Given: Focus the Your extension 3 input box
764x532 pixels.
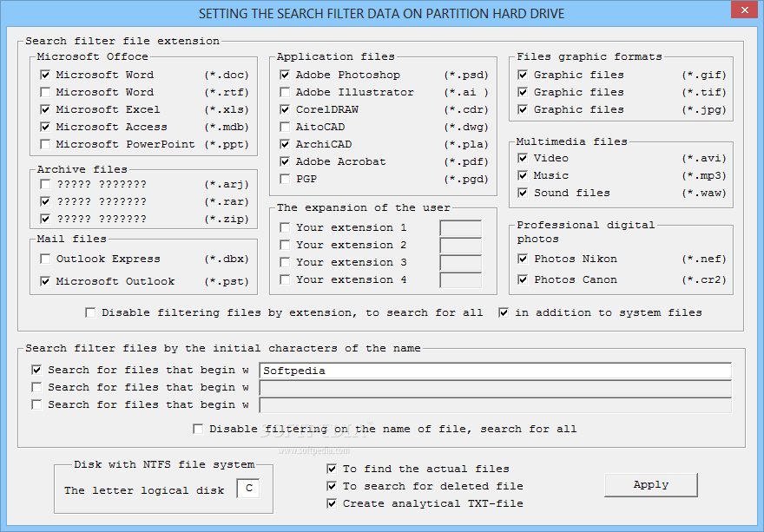Looking at the screenshot, I should (460, 263).
